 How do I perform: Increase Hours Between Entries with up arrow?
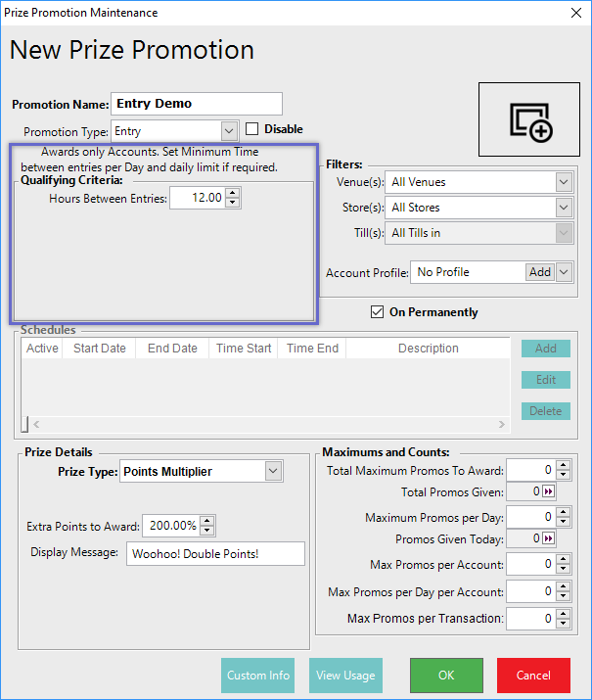tap(232, 194)
